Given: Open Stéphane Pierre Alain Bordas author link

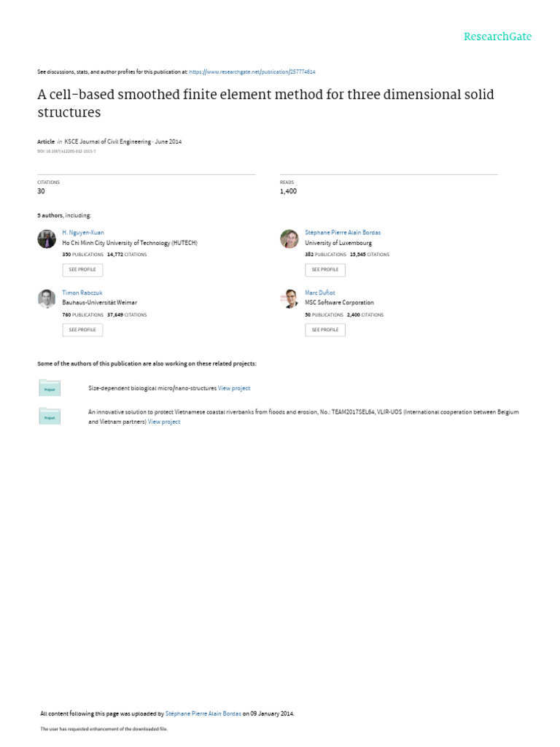Looking at the screenshot, I should [x=343, y=233].
